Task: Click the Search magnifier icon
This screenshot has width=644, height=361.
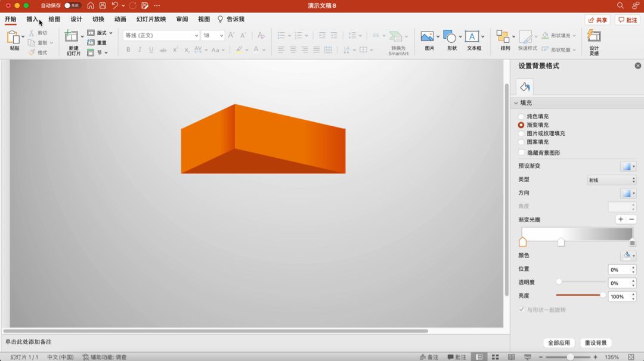Action: click(620, 5)
